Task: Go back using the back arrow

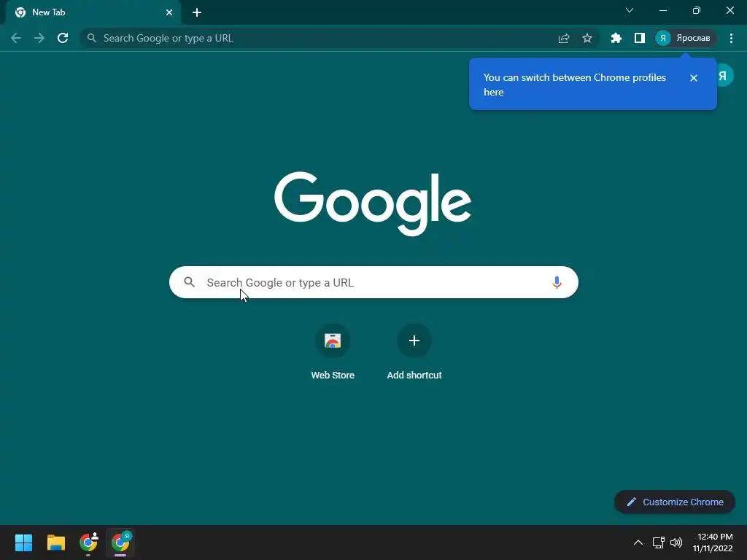Action: point(16,38)
